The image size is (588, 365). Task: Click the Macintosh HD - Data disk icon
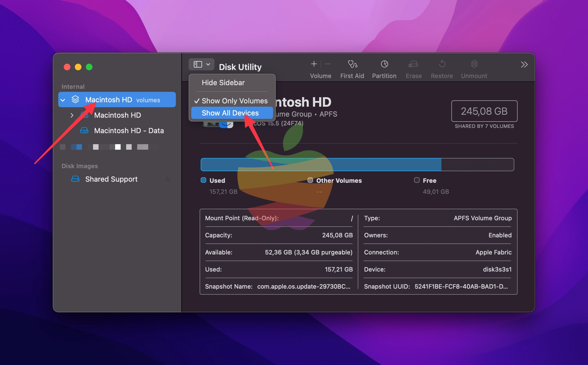click(x=84, y=130)
